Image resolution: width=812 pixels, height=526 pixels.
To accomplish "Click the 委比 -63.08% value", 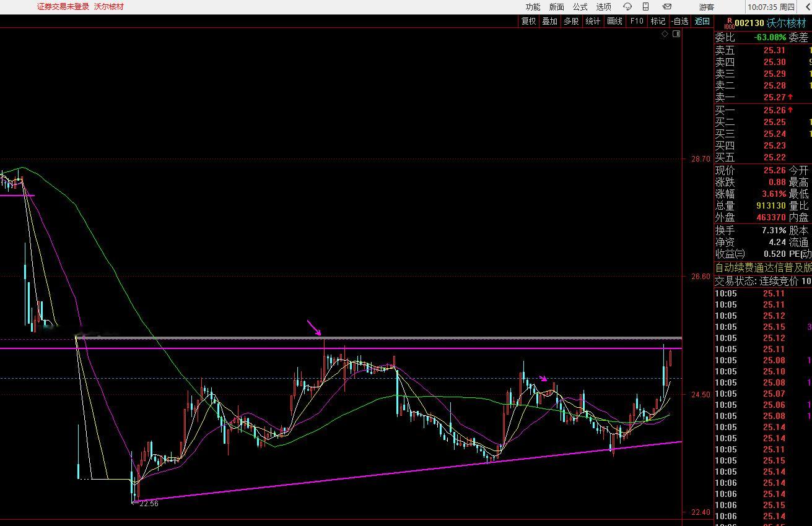I will coord(770,38).
